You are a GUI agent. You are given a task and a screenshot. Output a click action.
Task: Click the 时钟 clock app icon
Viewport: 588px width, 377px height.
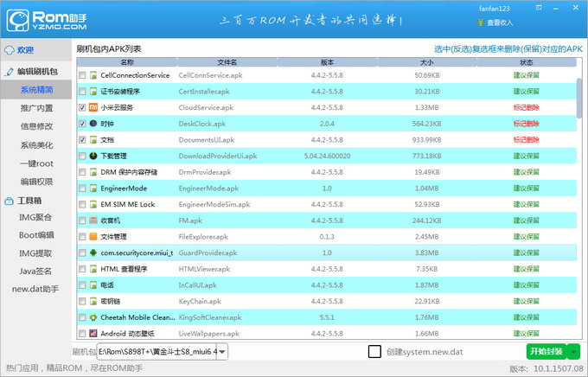(x=93, y=124)
